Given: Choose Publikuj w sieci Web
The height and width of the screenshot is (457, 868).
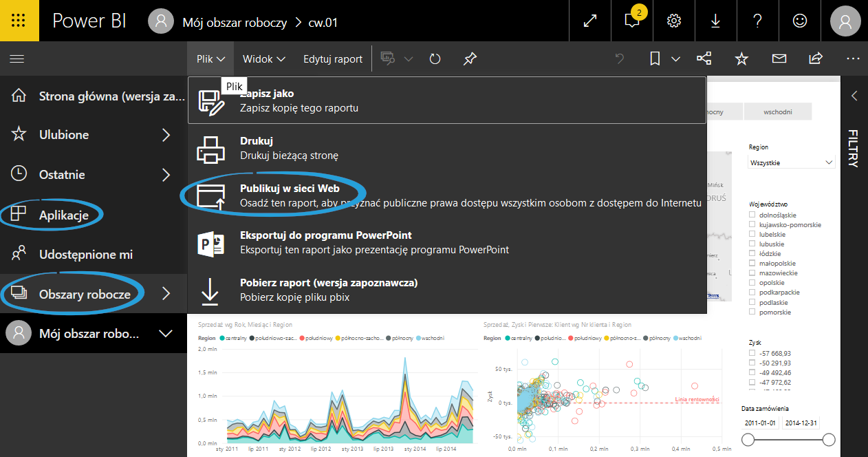Looking at the screenshot, I should (x=290, y=188).
